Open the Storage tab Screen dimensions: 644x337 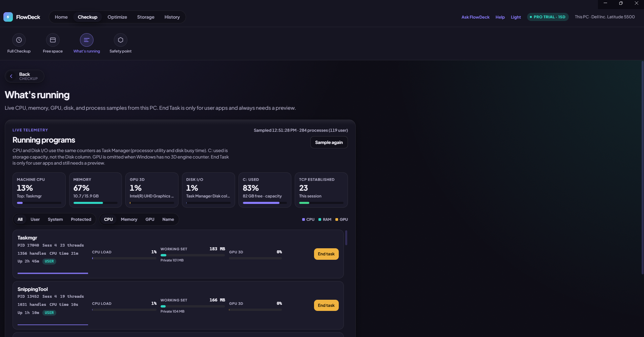click(x=146, y=17)
